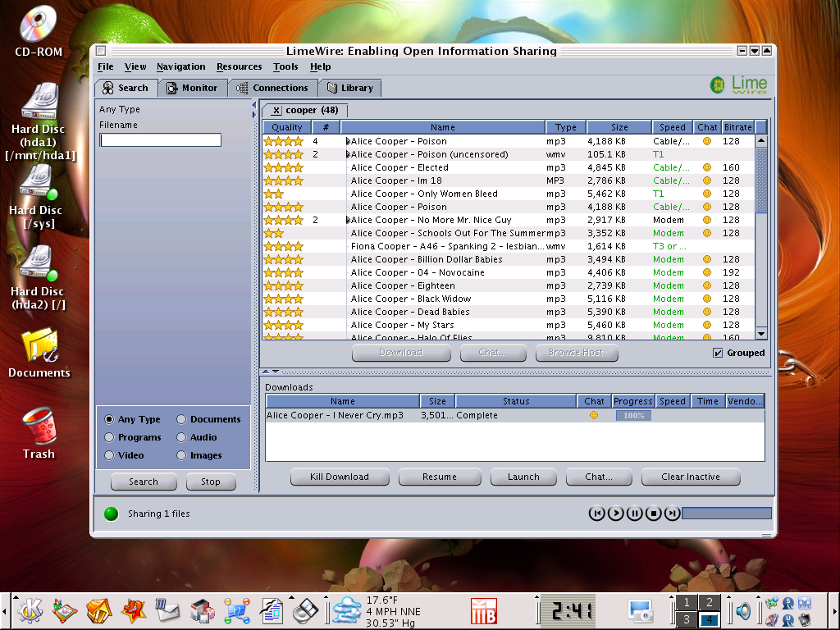The width and height of the screenshot is (840, 630).
Task: Click the Clear Inactive button
Action: pyautogui.click(x=690, y=477)
